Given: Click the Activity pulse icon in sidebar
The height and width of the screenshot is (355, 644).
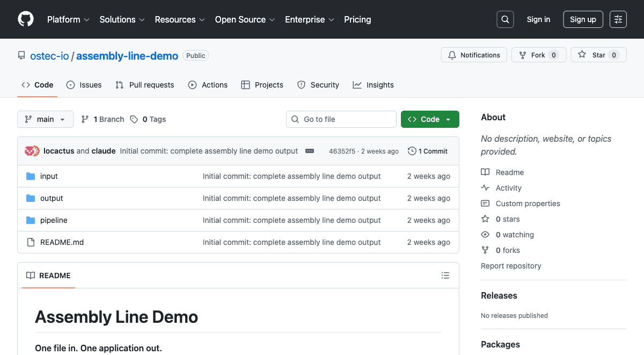Looking at the screenshot, I should click(x=485, y=187).
